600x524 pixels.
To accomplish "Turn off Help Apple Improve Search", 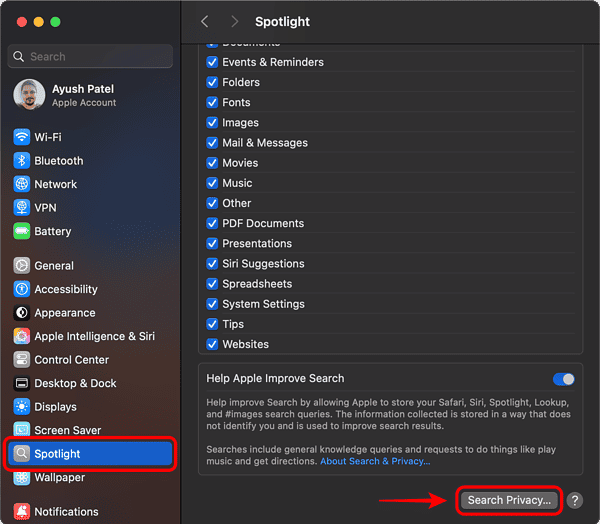I will [564, 379].
